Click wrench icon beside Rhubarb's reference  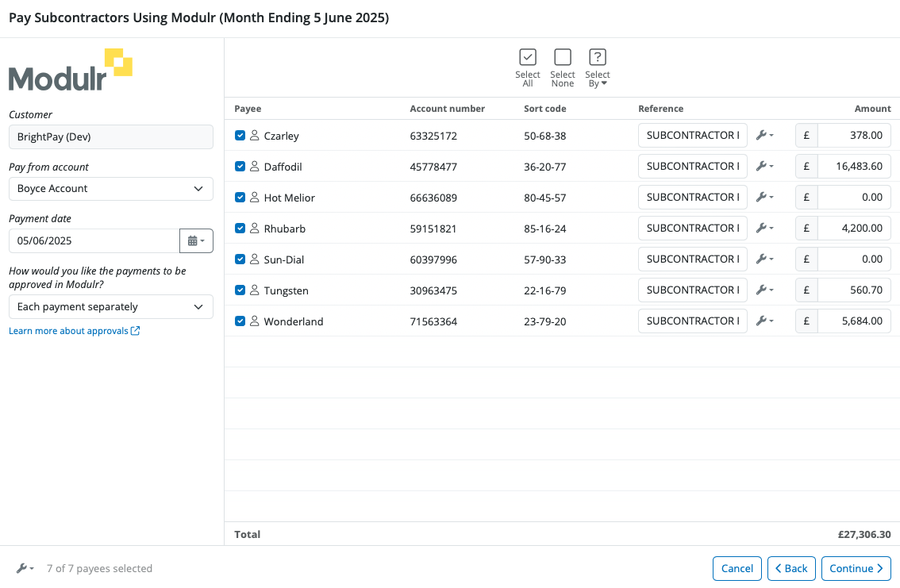(764, 229)
